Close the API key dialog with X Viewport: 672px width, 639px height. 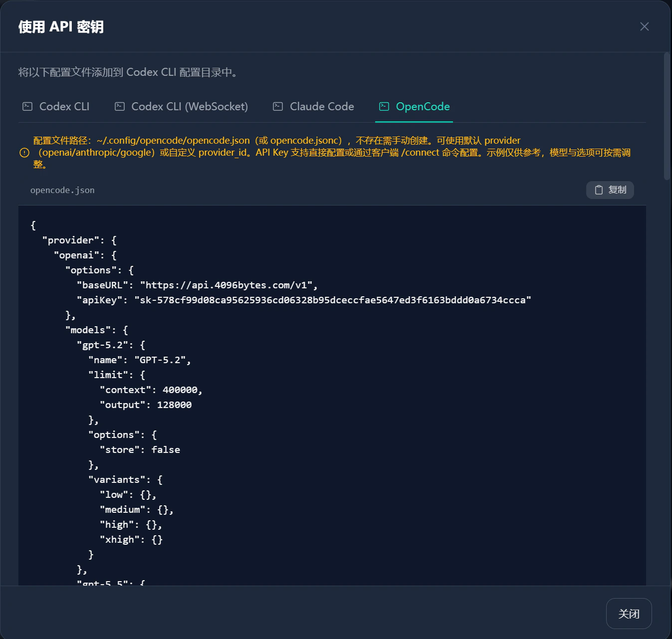[x=645, y=26]
